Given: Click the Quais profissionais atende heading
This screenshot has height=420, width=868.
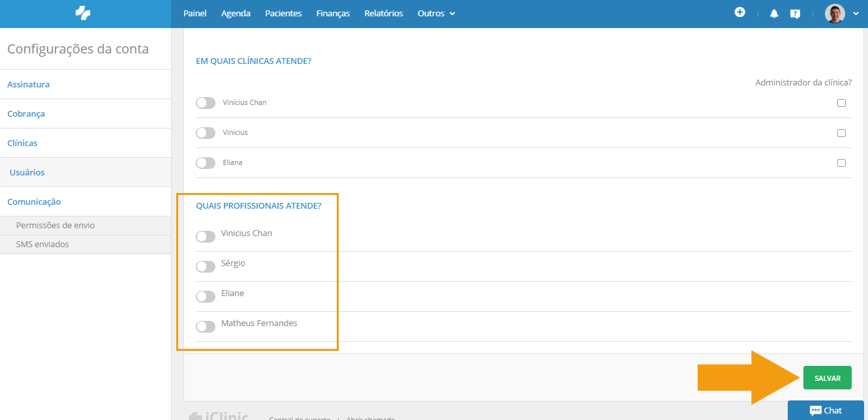Looking at the screenshot, I should [259, 205].
